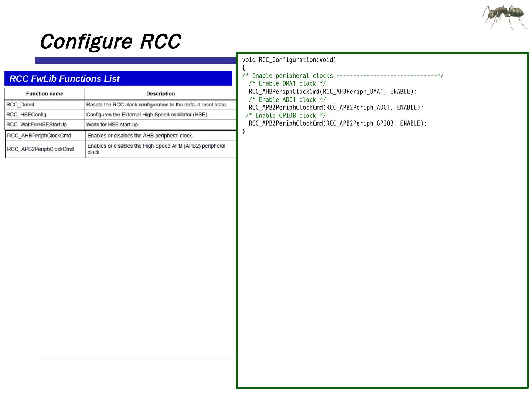Image resolution: width=532 pixels, height=399 pixels.
Task: Select the RCC_DeInit table cell
Action: (44, 105)
